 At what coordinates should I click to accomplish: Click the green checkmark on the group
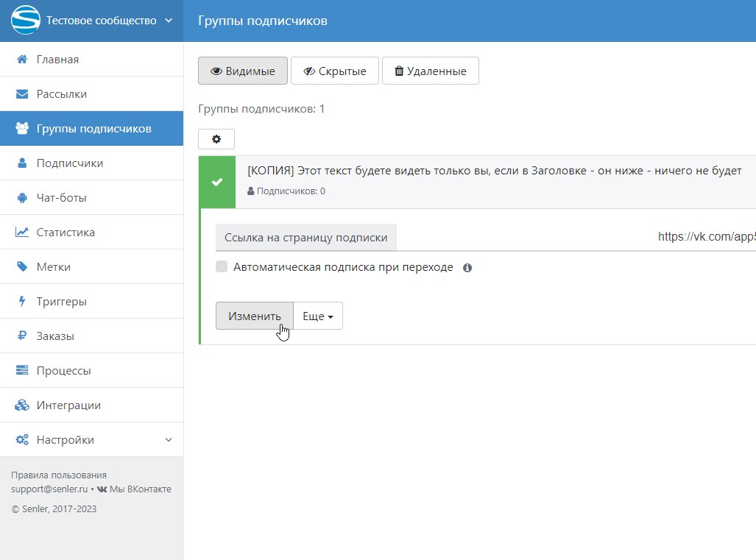click(x=217, y=182)
